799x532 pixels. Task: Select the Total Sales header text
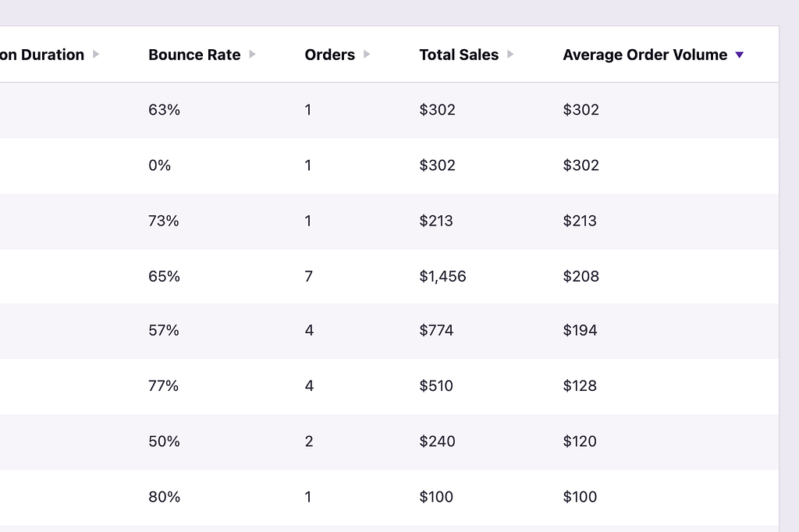459,55
